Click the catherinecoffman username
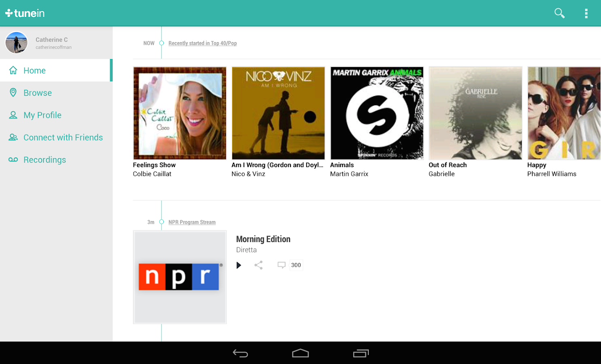 (x=53, y=47)
